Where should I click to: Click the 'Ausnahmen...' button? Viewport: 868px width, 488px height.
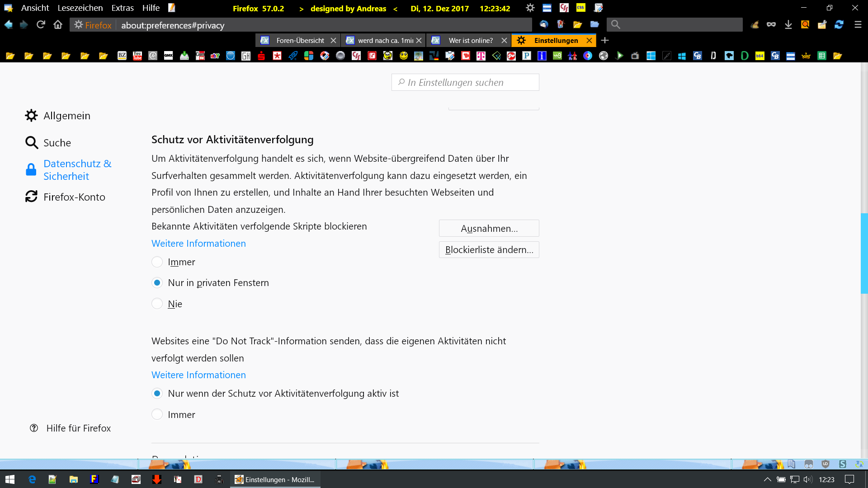[x=489, y=228]
